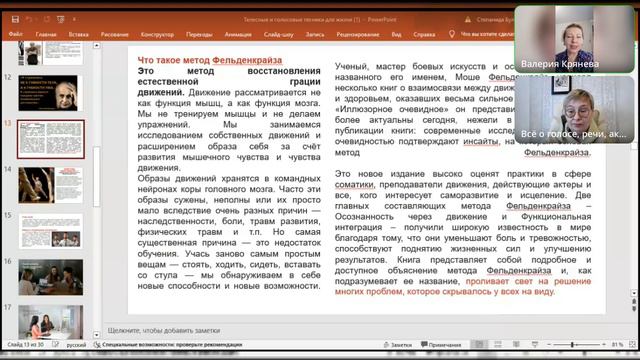Click the 'Всё о голосе, речи' video tile
Image resolution: width=640 pixels, height=360 pixels.
point(574,109)
